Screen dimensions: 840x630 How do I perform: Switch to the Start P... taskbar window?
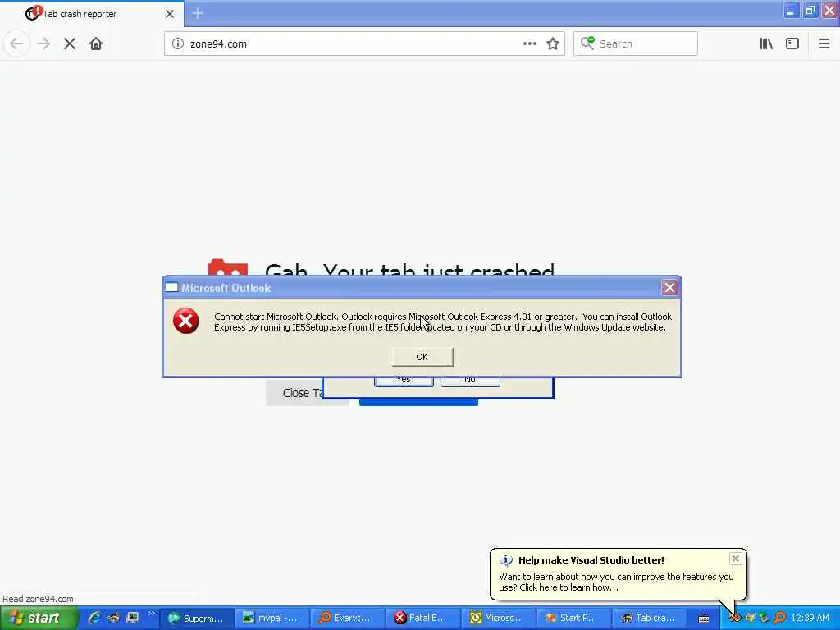tap(573, 619)
